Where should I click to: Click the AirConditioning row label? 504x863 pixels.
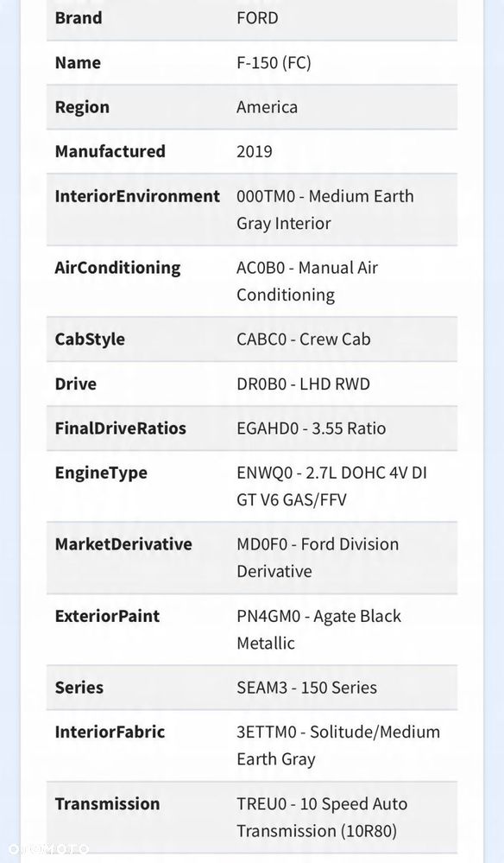117,268
